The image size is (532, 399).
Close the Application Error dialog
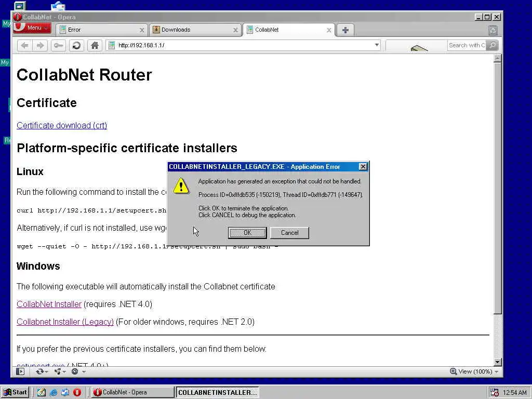pos(363,167)
